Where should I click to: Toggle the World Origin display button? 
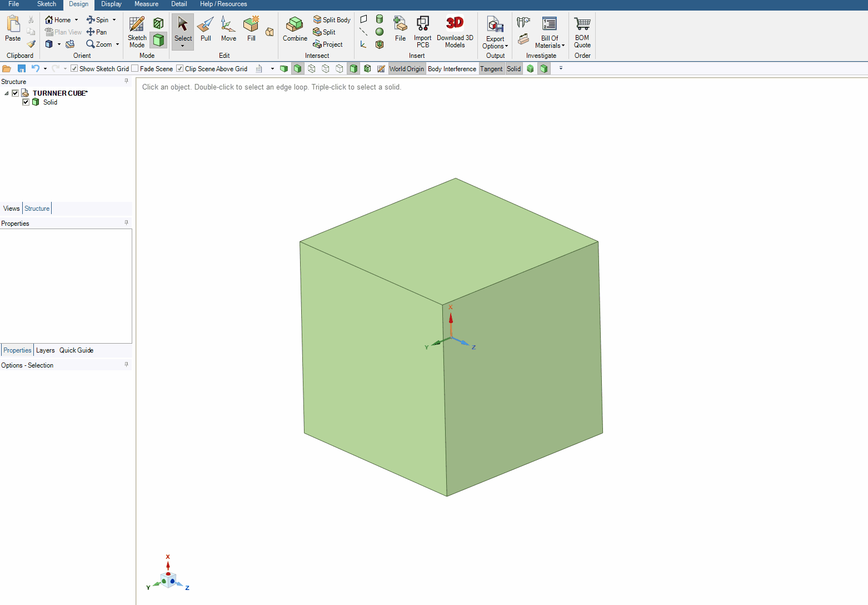click(407, 69)
